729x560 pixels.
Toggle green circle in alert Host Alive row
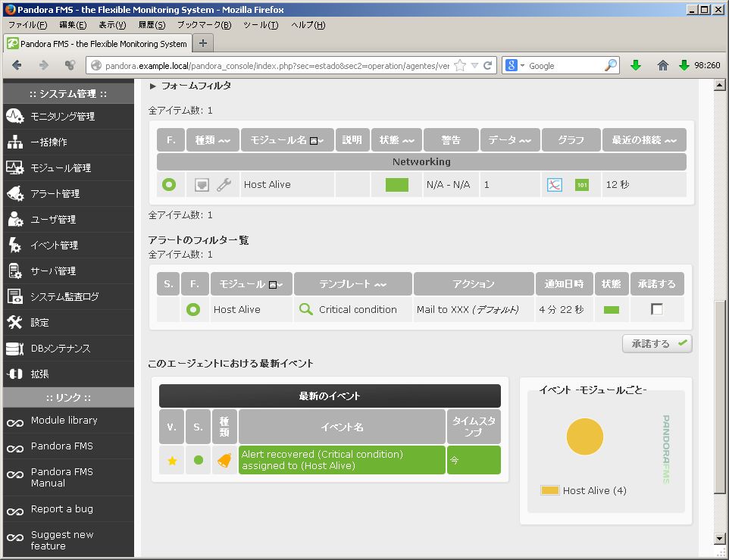[193, 309]
